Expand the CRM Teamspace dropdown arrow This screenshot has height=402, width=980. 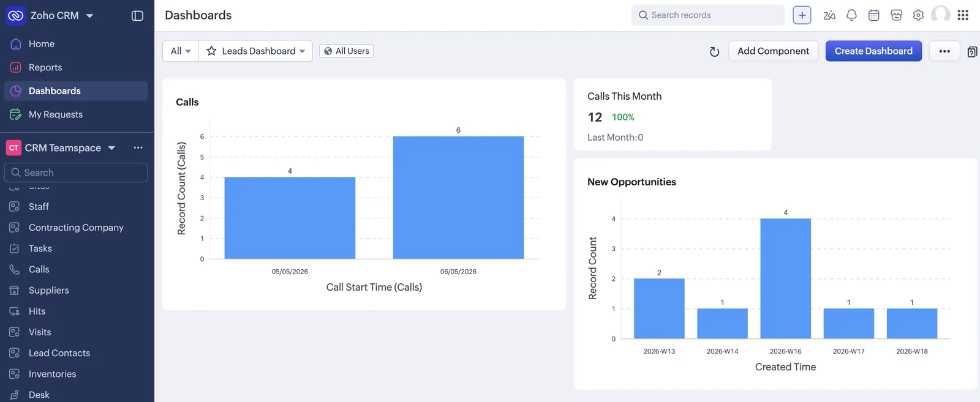[x=111, y=148]
